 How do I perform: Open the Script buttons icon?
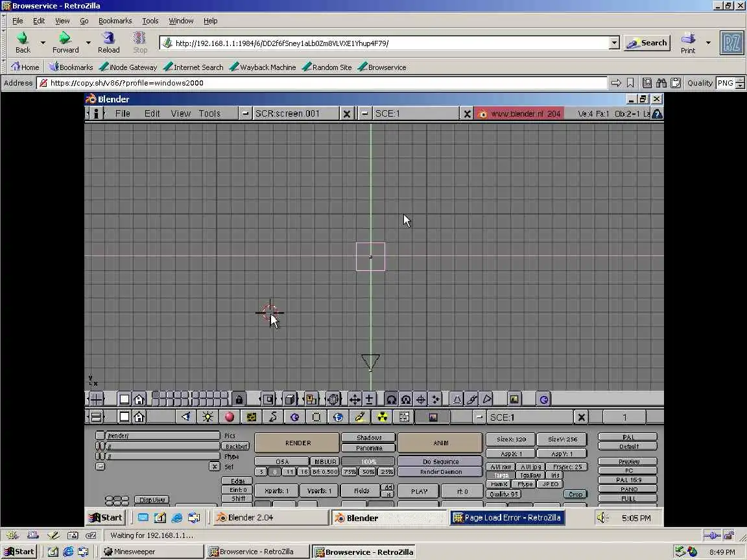tap(404, 417)
